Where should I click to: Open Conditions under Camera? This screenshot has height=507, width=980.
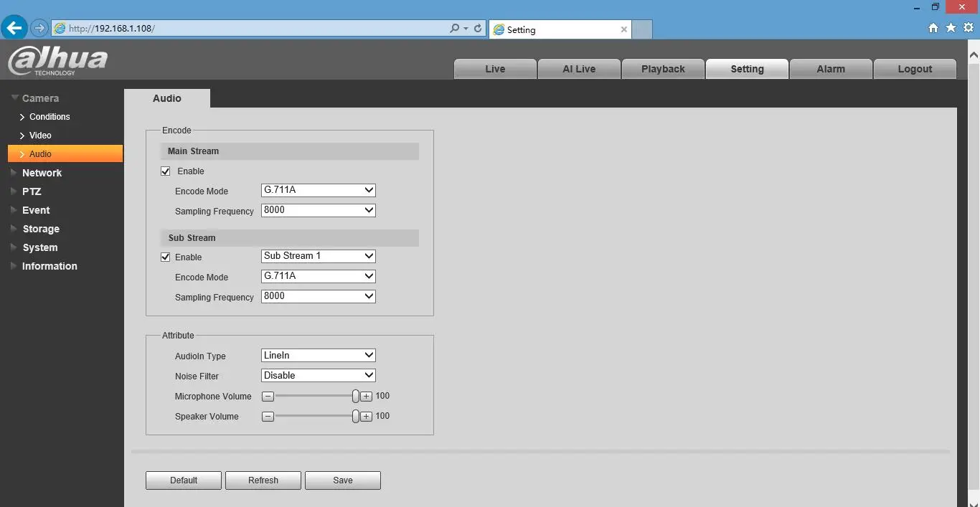coord(50,117)
